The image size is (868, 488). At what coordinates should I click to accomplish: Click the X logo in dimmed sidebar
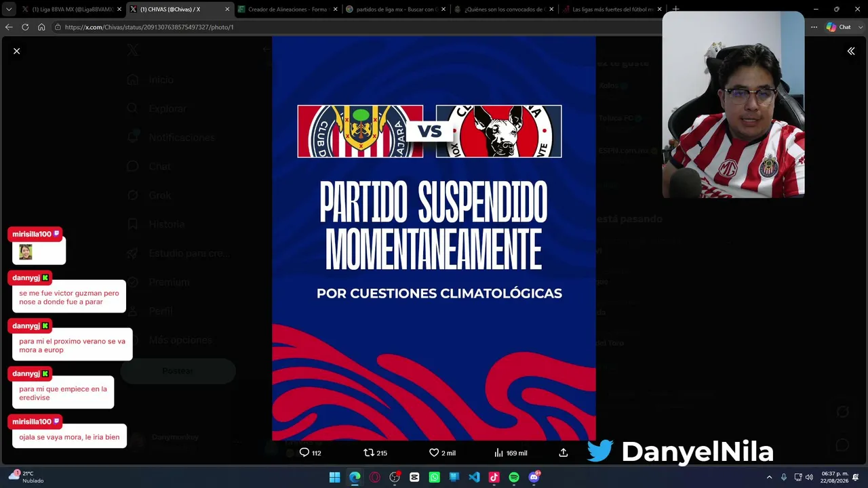pos(133,51)
